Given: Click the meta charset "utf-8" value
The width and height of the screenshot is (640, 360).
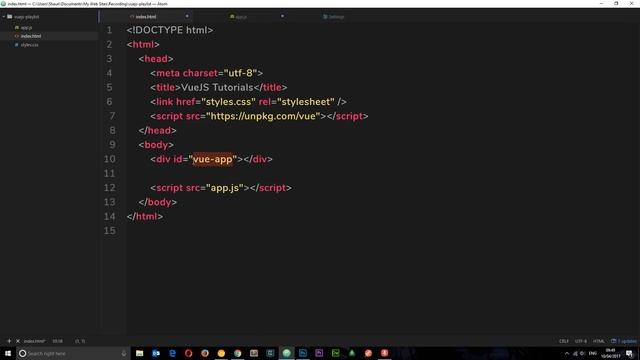Looking at the screenshot, I should (x=241, y=73).
